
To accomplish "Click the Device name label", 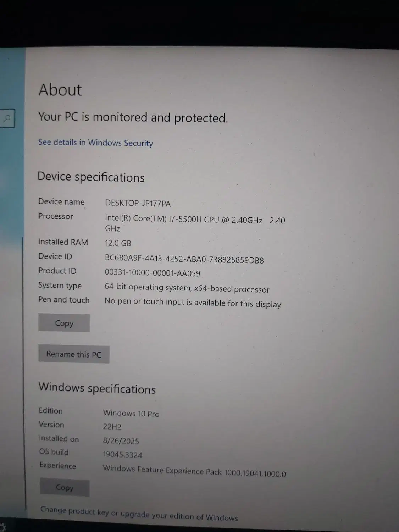I will pyautogui.click(x=61, y=202).
